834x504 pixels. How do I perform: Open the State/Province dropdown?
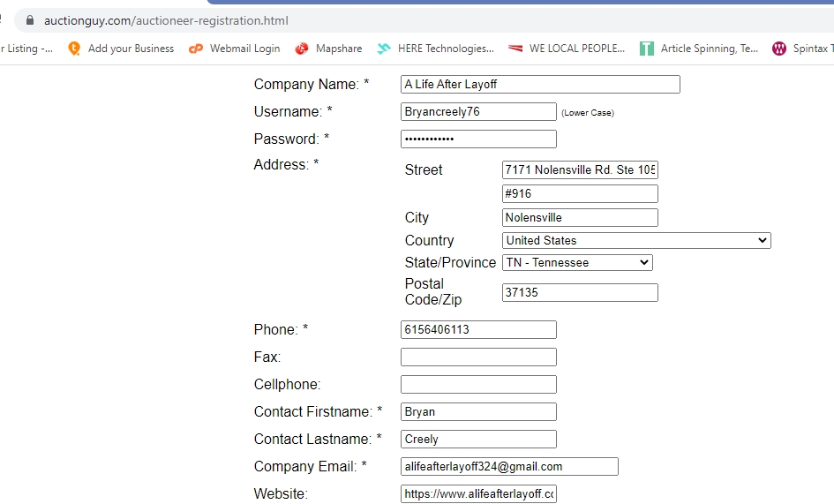[577, 262]
